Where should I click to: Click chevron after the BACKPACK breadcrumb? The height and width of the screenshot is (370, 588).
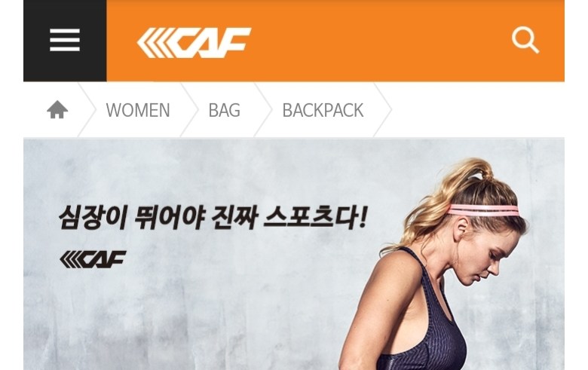383,110
